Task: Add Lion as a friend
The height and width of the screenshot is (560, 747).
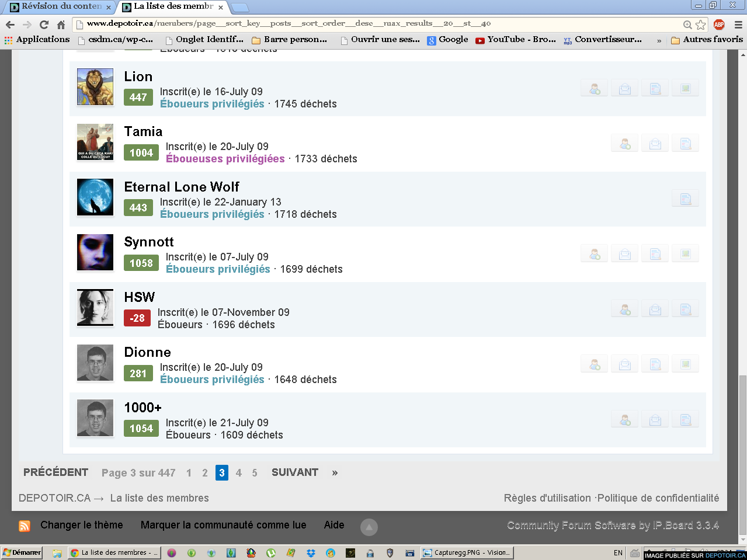Action: [x=595, y=89]
